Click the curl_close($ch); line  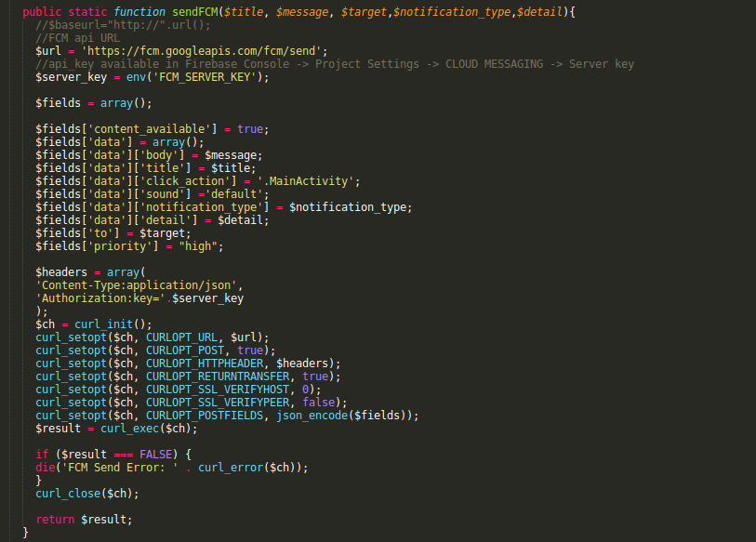tap(87, 494)
